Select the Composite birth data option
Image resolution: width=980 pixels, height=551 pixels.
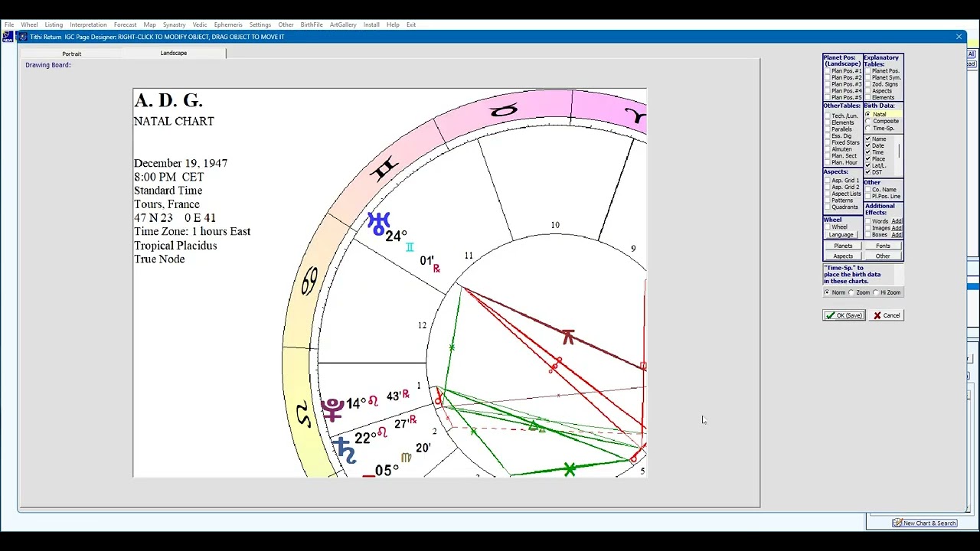[868, 121]
